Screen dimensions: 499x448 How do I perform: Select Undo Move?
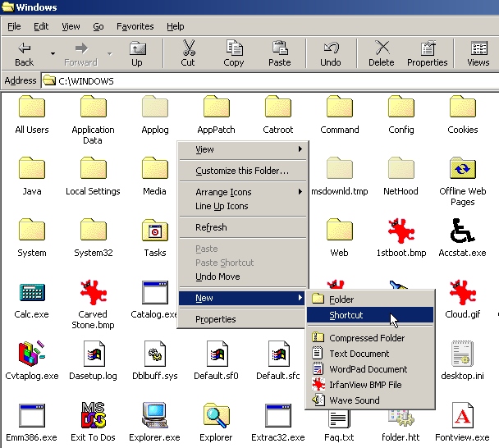[x=242, y=277]
